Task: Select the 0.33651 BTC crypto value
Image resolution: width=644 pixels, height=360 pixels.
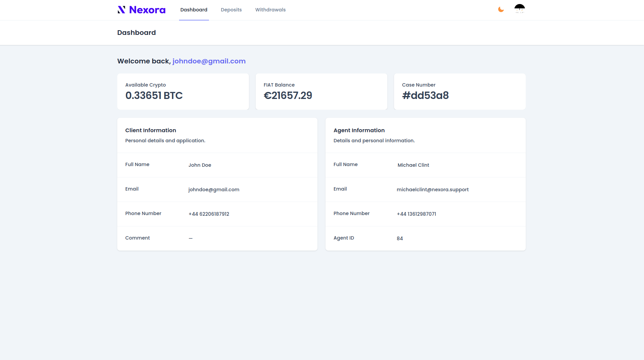Action: (154, 96)
